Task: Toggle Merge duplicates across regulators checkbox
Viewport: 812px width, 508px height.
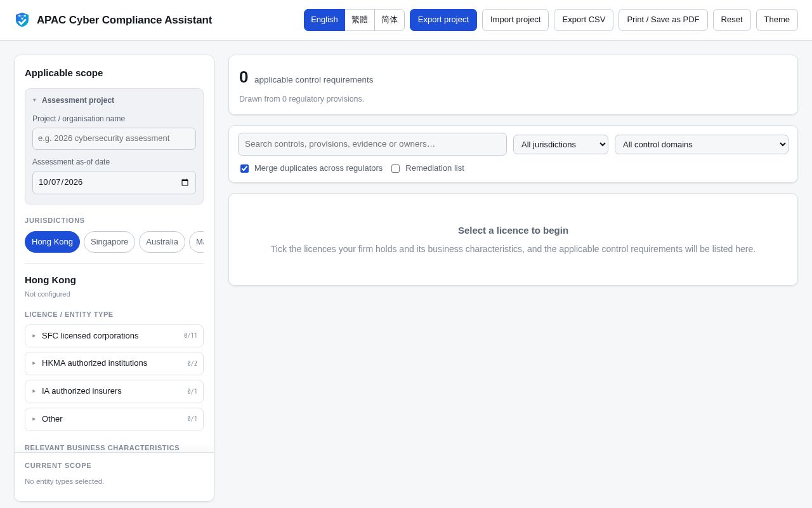Action: [x=244, y=168]
